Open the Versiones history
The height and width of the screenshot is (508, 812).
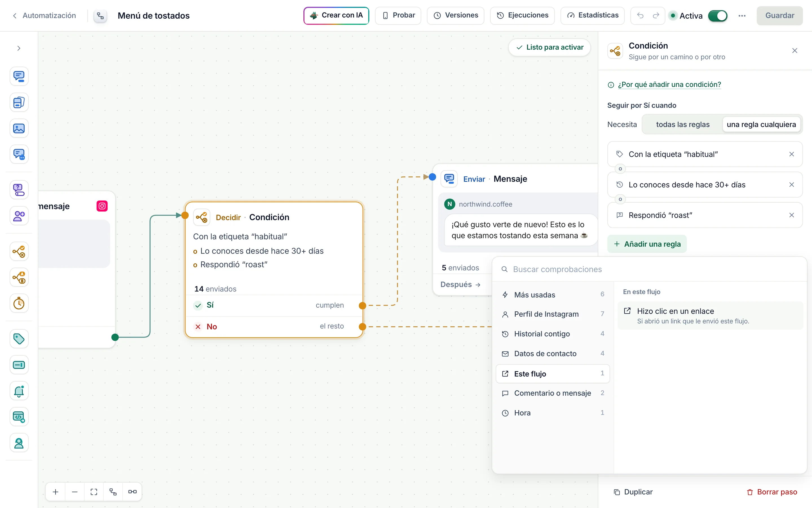pyautogui.click(x=456, y=16)
